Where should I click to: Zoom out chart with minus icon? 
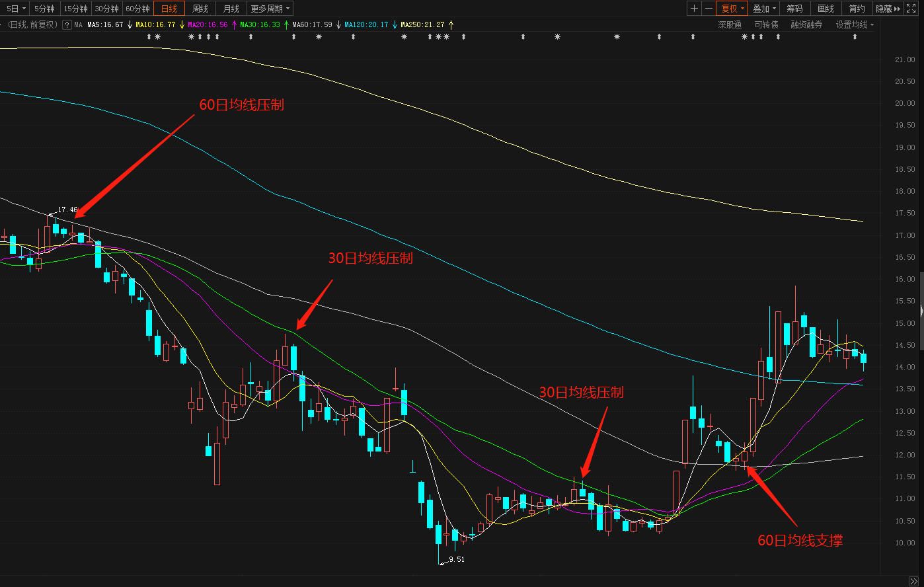click(709, 9)
